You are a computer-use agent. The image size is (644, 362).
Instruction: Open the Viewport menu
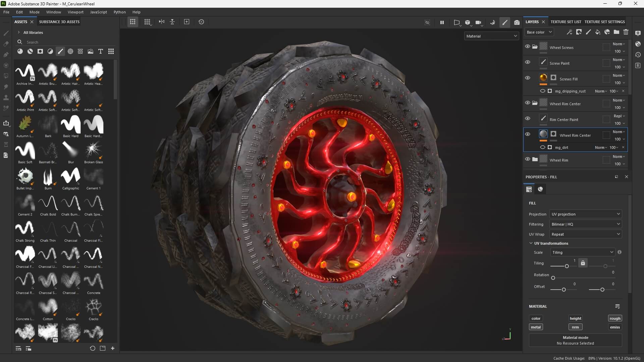tap(75, 12)
